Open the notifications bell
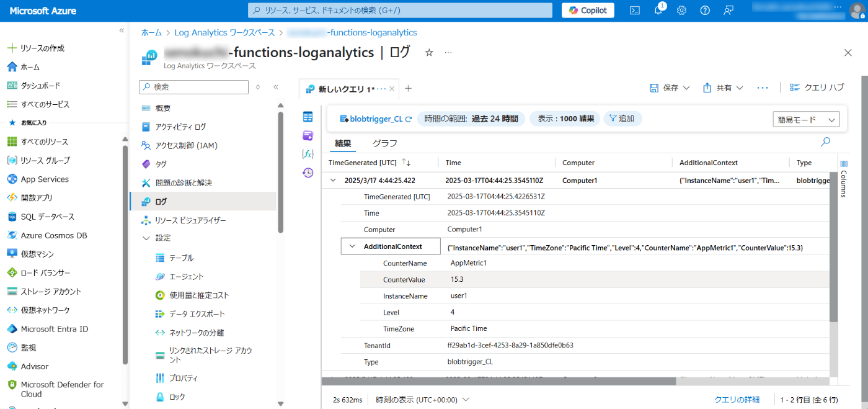 point(658,10)
